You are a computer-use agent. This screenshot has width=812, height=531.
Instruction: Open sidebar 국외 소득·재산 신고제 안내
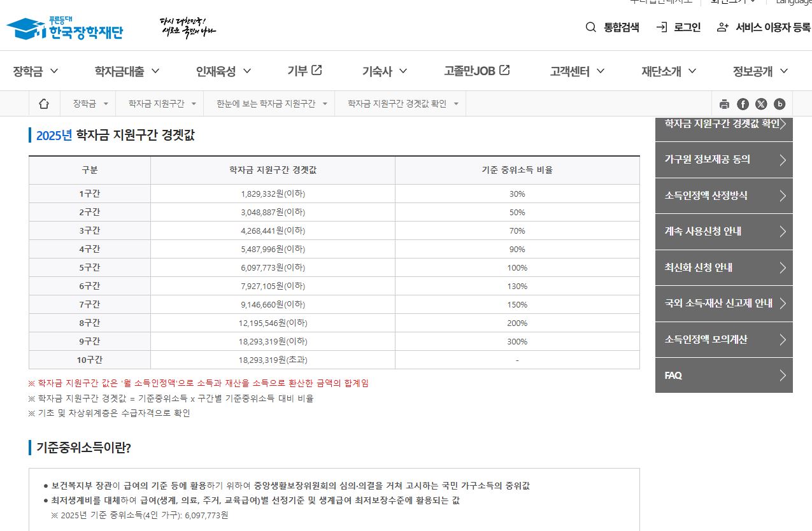724,303
